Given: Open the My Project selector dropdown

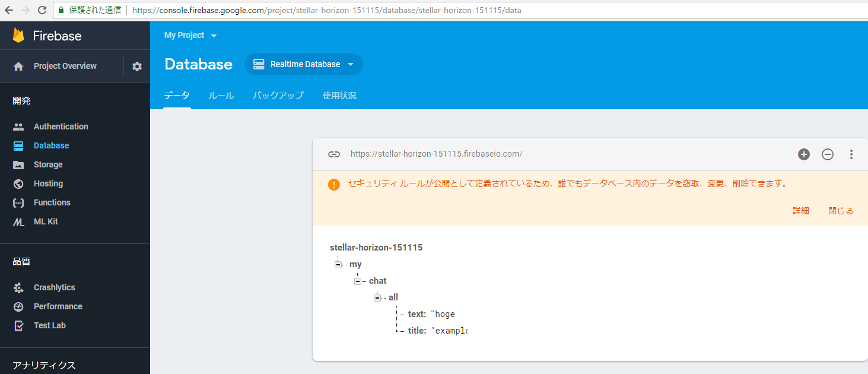Looking at the screenshot, I should tap(190, 36).
